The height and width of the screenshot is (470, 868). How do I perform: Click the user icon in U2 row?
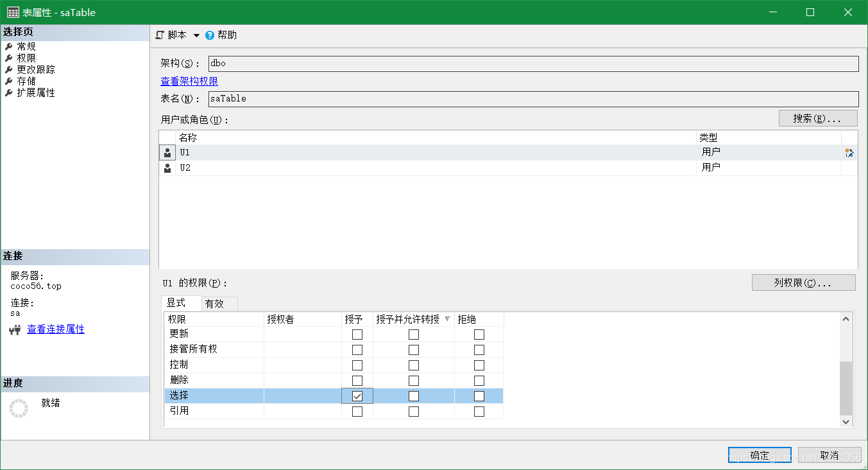coord(167,168)
